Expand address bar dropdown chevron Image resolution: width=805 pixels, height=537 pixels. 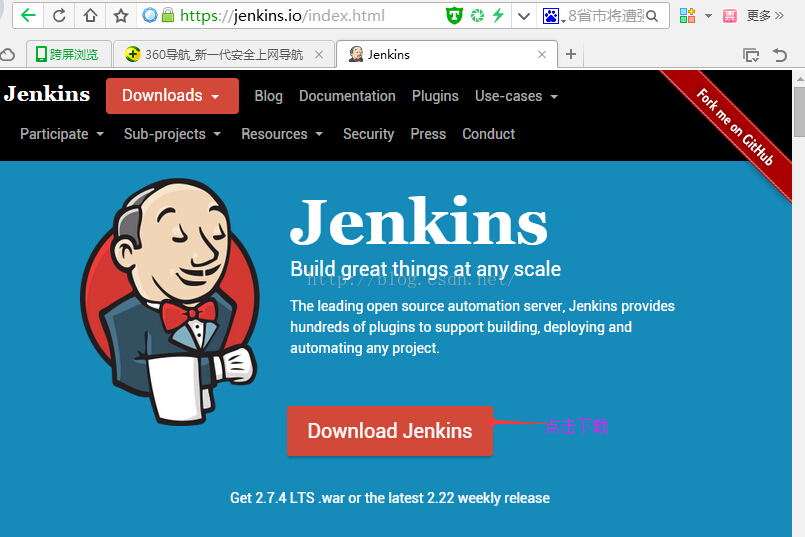pos(523,16)
